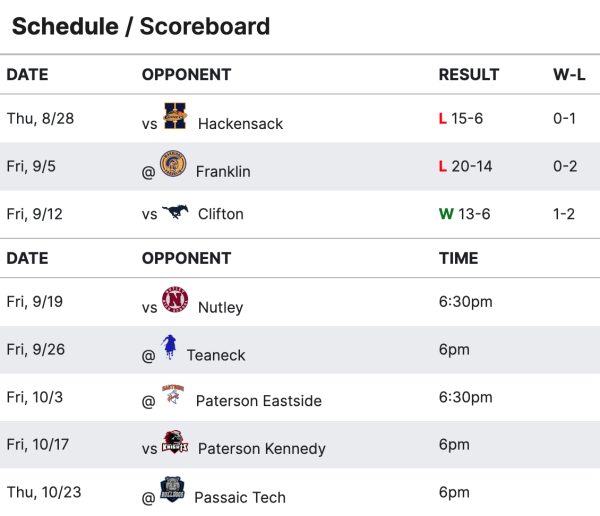Open the Nutley team link
The height and width of the screenshot is (516, 600).
(x=220, y=307)
